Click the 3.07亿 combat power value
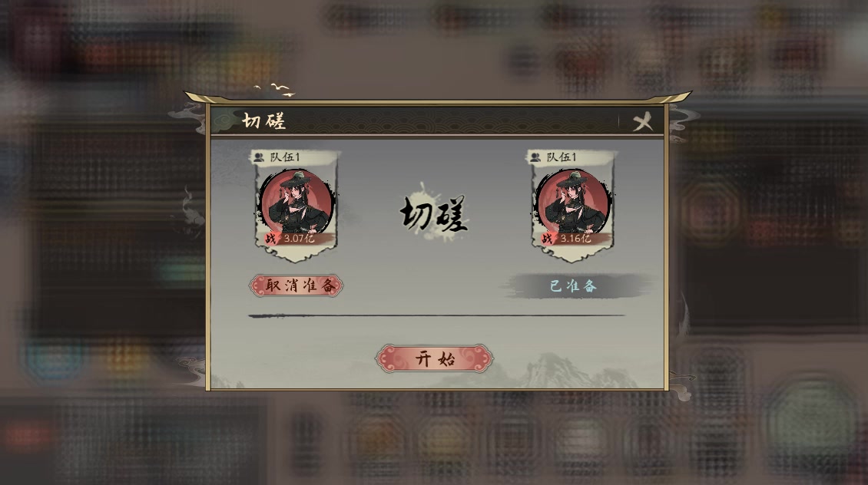Viewport: 868px width, 485px height. [299, 239]
